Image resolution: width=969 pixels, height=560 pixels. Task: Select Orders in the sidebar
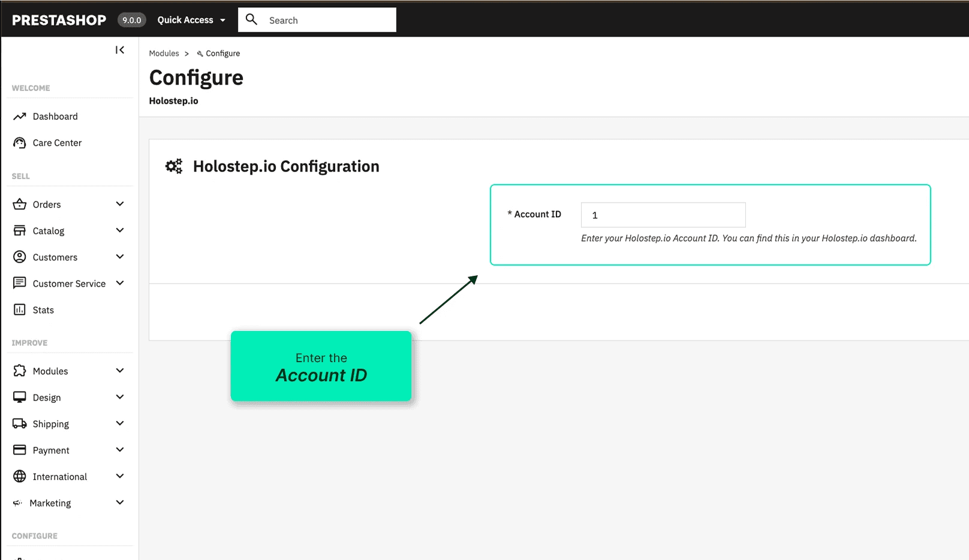[47, 204]
